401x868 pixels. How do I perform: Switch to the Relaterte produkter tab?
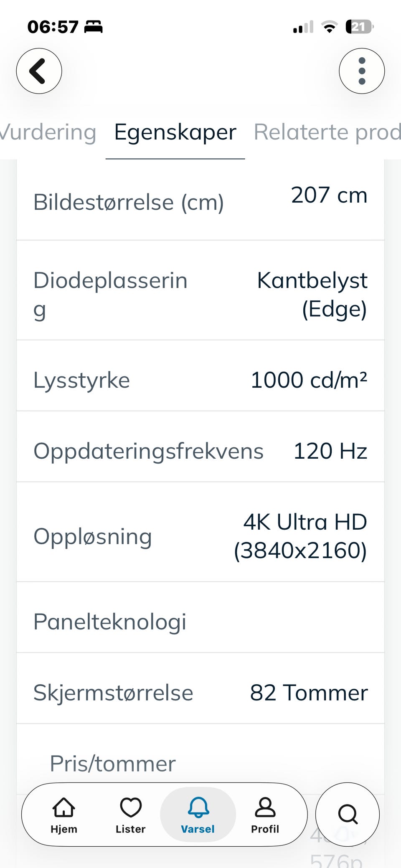[327, 132]
